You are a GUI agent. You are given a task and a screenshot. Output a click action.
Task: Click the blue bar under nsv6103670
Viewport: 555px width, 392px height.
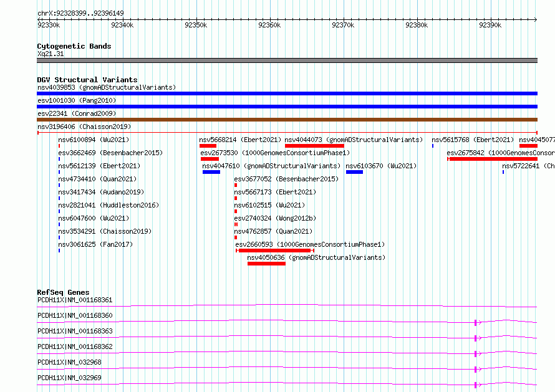tap(354, 172)
